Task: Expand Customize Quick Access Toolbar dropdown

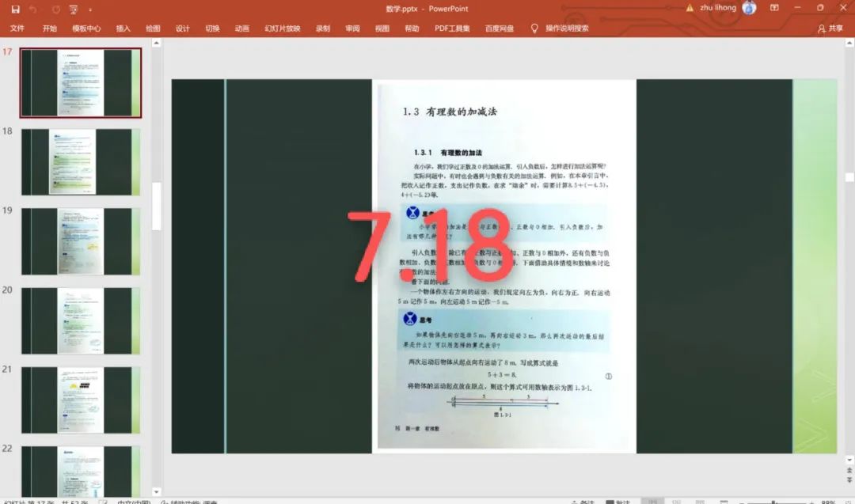Action: pos(90,9)
